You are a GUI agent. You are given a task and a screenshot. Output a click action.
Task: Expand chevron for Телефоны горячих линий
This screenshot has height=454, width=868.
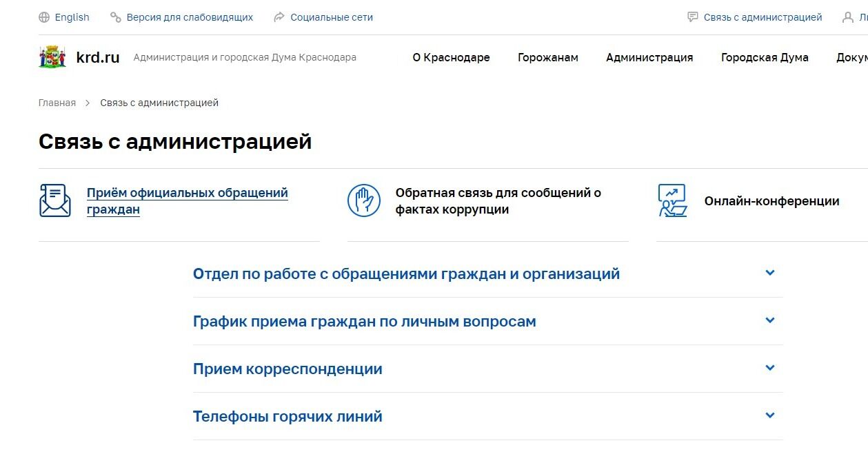pos(770,415)
